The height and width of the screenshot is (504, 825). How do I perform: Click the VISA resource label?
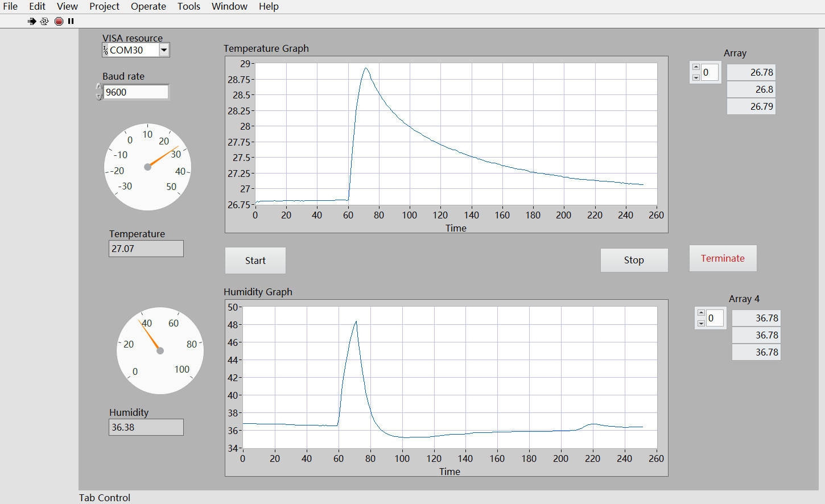[x=133, y=38]
